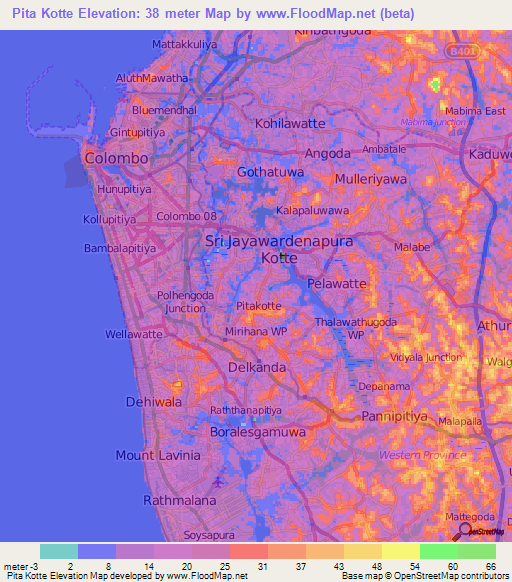Click the Delkanda place label
Viewport: 512px width, 582px height.
click(257, 367)
